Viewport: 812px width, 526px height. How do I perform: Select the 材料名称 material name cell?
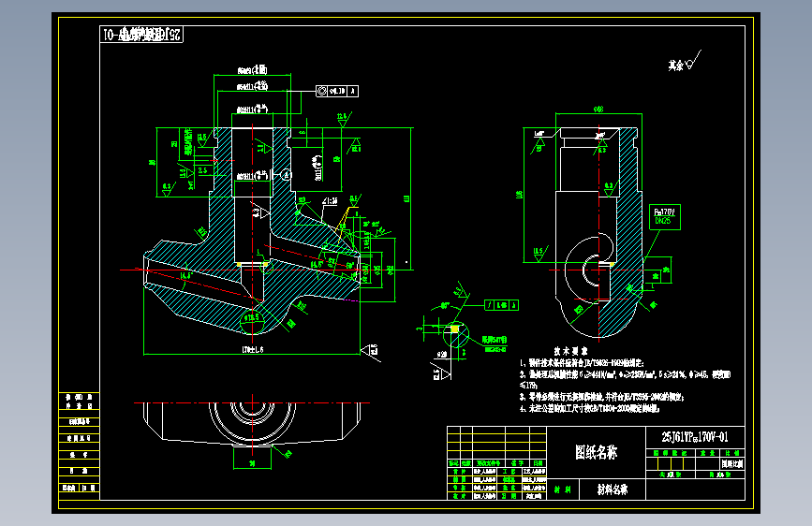(613, 489)
